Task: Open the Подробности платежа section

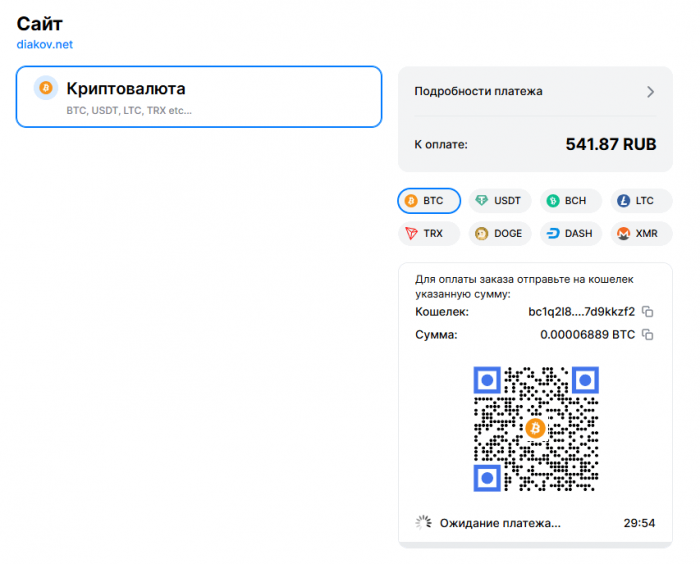Action: (479, 91)
